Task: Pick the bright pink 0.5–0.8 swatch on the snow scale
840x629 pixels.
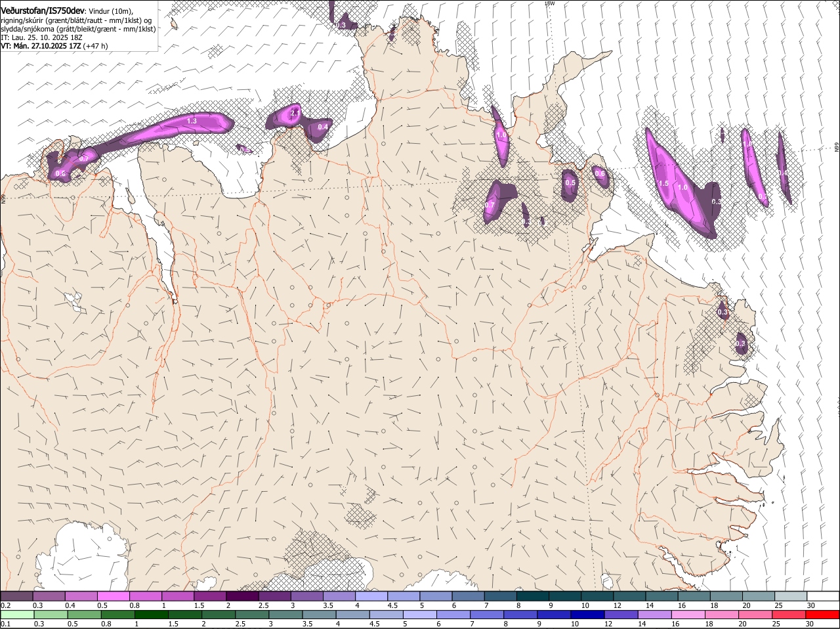Action: point(113,596)
